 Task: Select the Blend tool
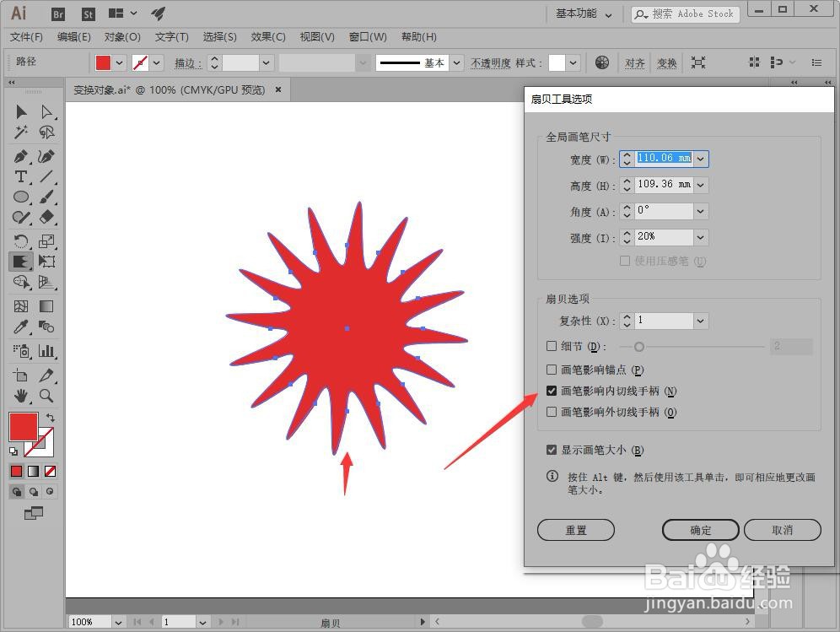point(46,327)
